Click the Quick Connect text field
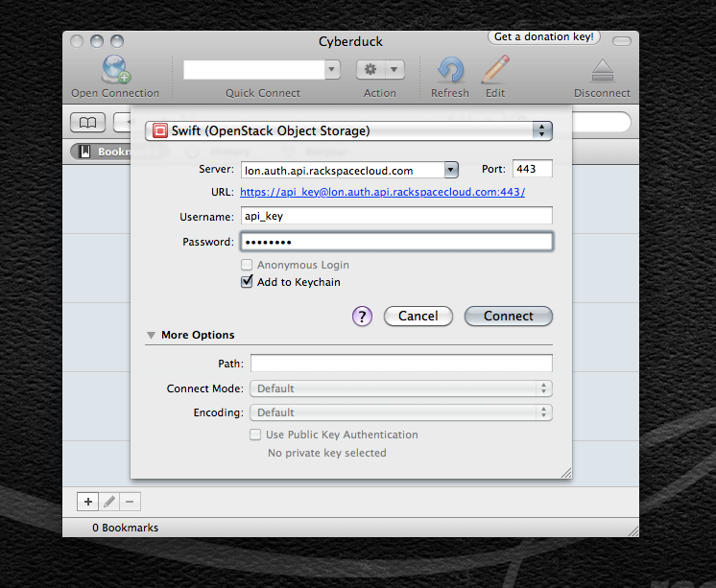The height and width of the screenshot is (588, 716). point(254,70)
